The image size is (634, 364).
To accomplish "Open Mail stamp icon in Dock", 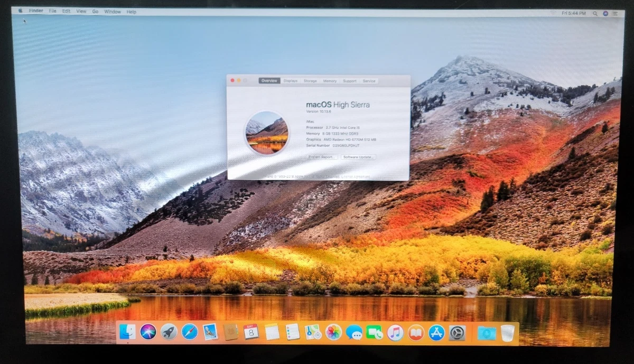I will point(210,332).
